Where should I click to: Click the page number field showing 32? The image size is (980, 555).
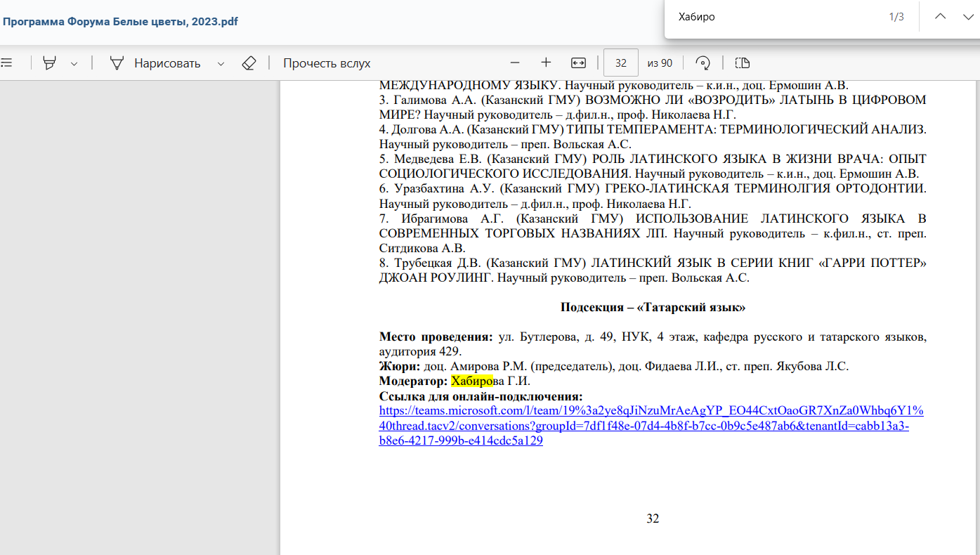(x=621, y=63)
